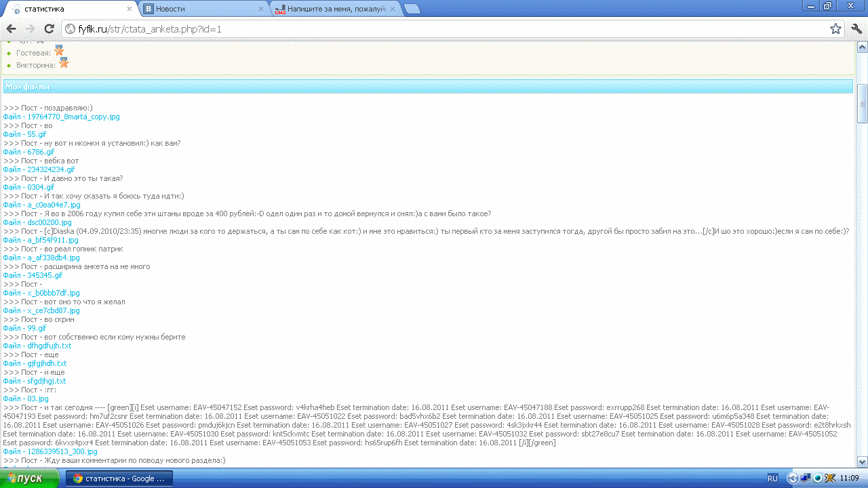This screenshot has width=868, height=488.
Task: Open the x_b0bbb7df.jpg file link
Action: [x=41, y=293]
